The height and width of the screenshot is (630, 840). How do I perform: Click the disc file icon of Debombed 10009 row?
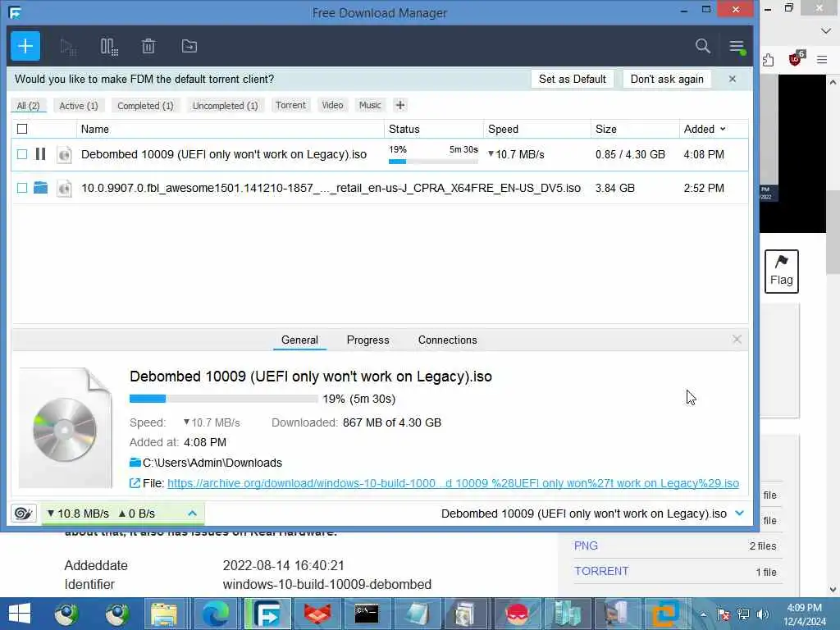tap(64, 155)
